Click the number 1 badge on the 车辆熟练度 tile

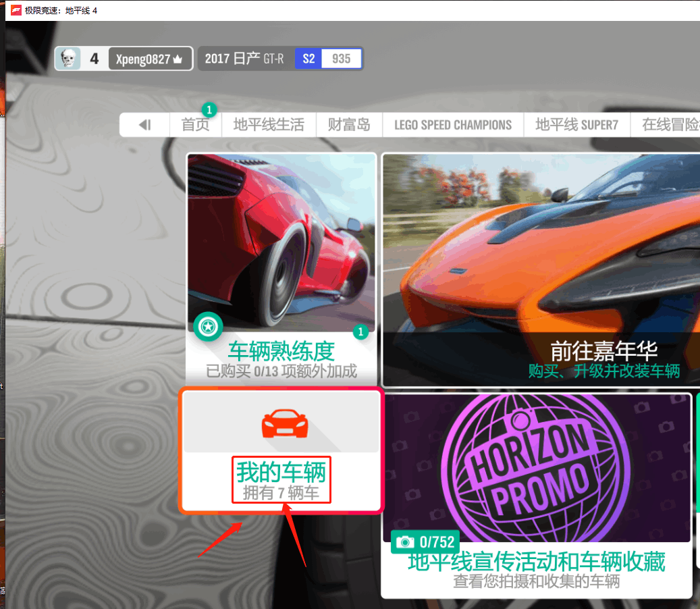pos(360,332)
